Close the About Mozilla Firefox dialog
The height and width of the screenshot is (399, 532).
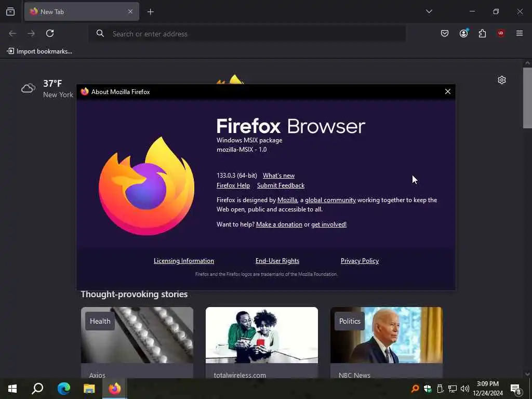448,91
